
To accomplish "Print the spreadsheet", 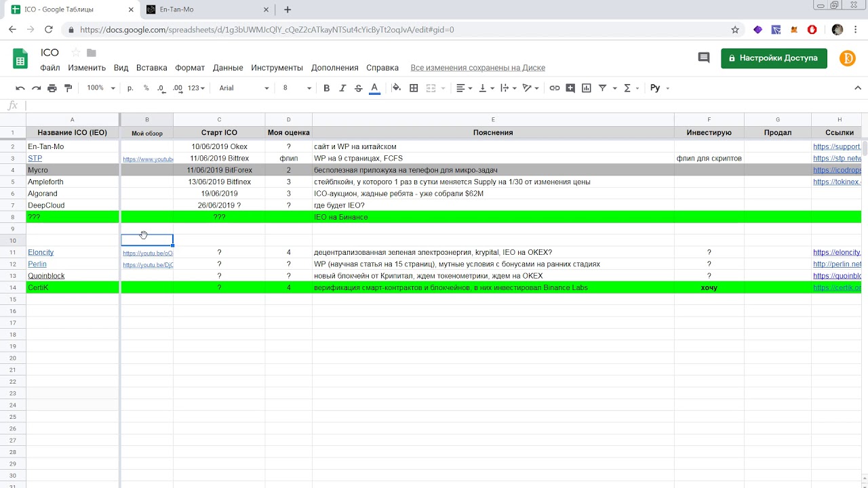I will [x=52, y=88].
